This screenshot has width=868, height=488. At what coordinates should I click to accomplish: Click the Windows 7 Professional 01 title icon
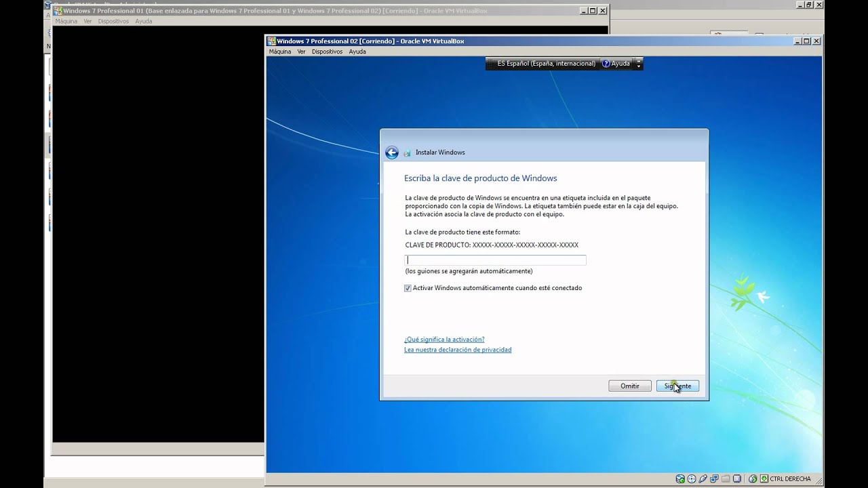point(58,11)
